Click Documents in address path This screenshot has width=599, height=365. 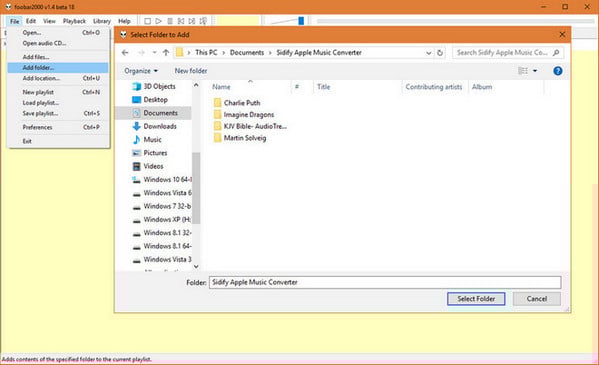(x=247, y=52)
